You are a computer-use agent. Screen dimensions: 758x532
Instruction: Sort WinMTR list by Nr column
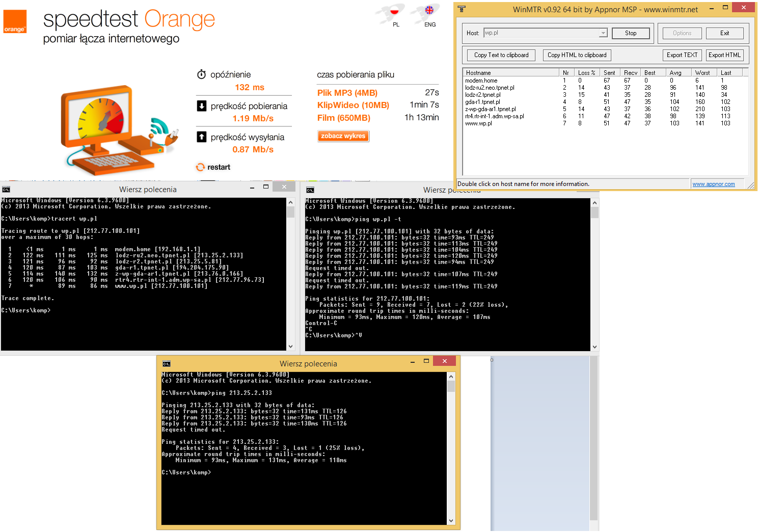[567, 73]
